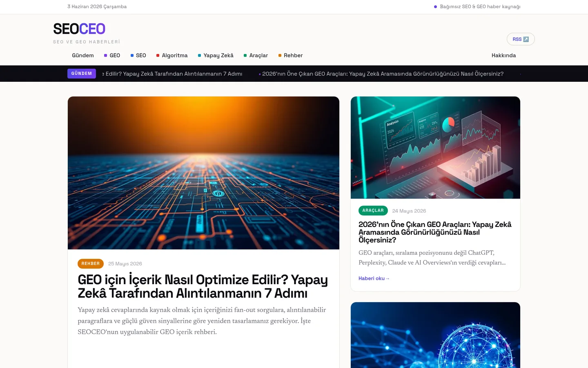The height and width of the screenshot is (368, 588).
Task: Click the orange REHBER category tag
Action: click(91, 264)
